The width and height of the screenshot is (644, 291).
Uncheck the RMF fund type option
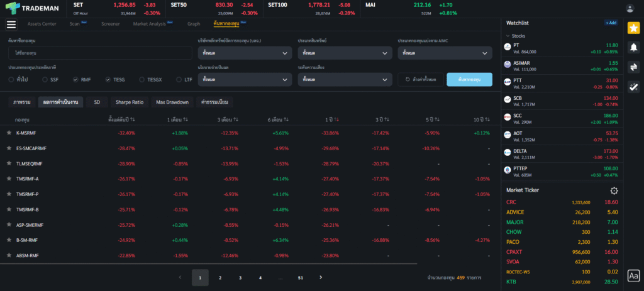(x=75, y=80)
